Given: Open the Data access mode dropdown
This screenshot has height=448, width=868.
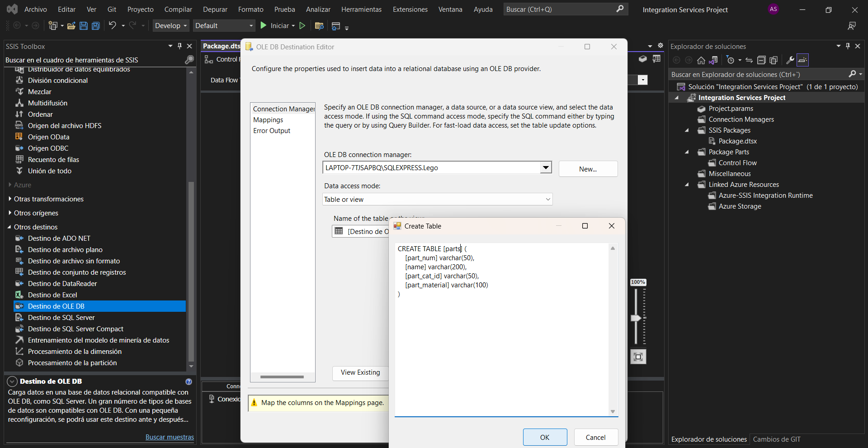Looking at the screenshot, I should pos(547,200).
